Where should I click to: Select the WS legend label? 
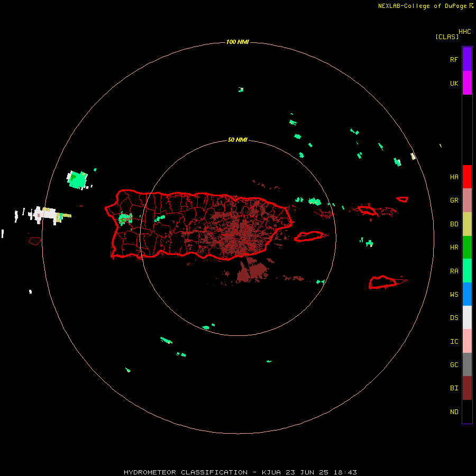point(454,295)
